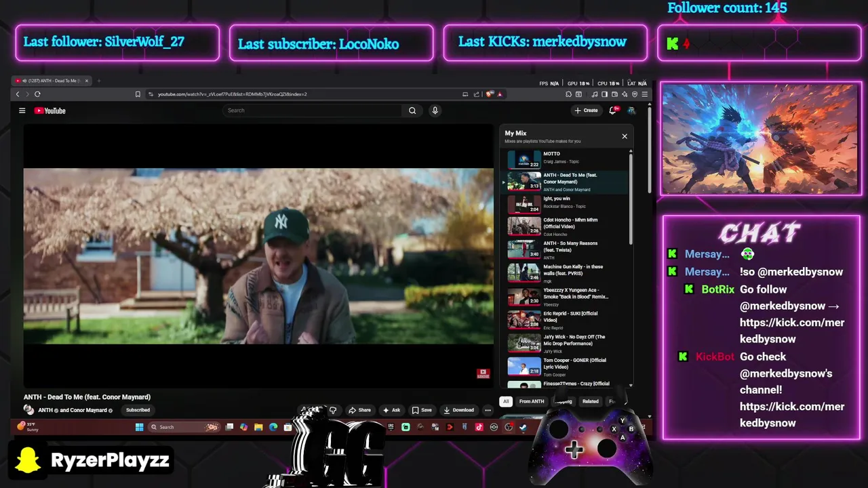Go to the YouTube home logo
868x488 pixels.
pyautogui.click(x=50, y=110)
